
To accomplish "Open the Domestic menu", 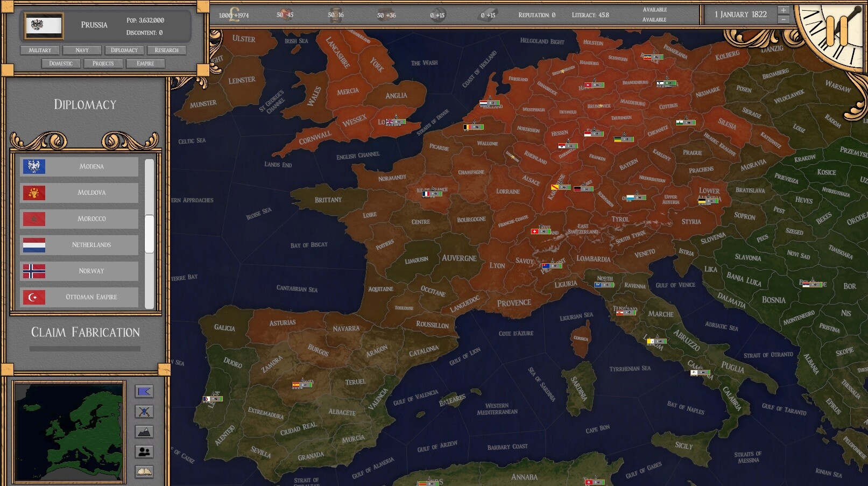I will pos(61,64).
